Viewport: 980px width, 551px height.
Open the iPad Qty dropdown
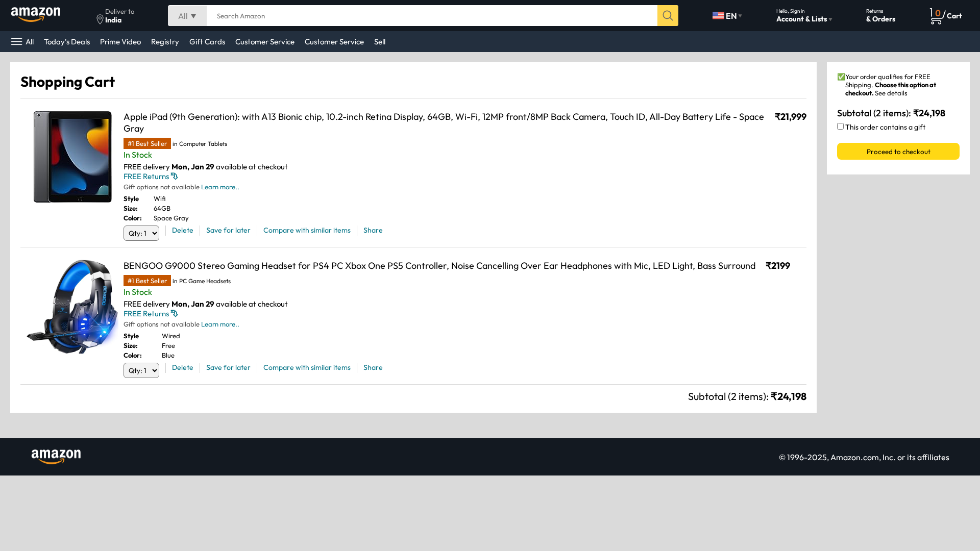141,233
